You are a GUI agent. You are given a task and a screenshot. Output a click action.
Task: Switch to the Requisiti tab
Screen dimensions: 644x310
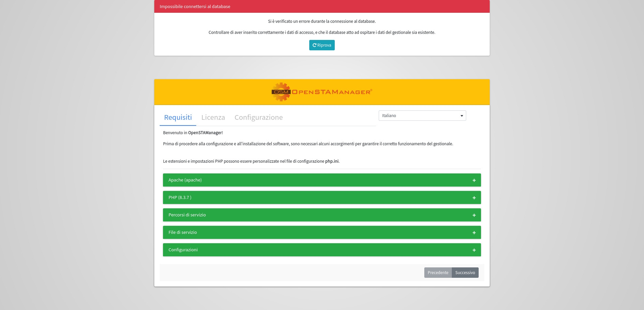[178, 117]
